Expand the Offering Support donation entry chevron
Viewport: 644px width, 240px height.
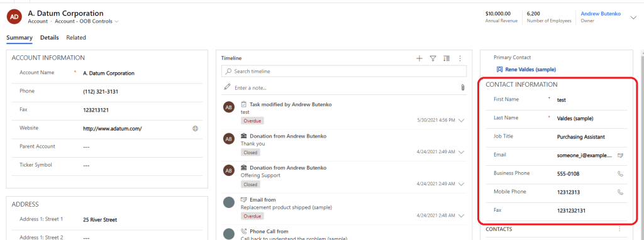click(x=461, y=184)
